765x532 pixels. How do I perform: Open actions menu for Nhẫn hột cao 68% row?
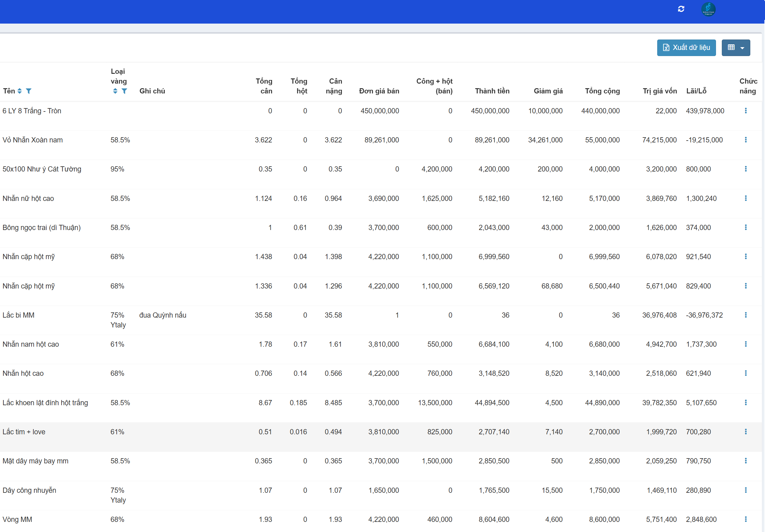pos(746,373)
